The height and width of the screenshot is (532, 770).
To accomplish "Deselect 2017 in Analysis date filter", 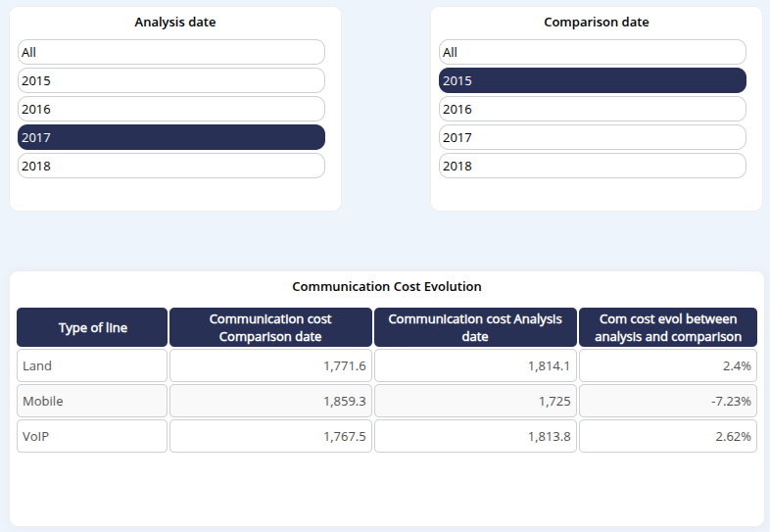I will [170, 137].
